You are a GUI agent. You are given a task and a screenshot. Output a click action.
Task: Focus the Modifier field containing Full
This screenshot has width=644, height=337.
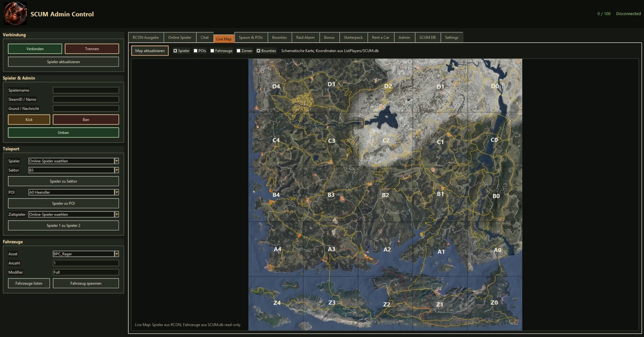[x=86, y=272]
